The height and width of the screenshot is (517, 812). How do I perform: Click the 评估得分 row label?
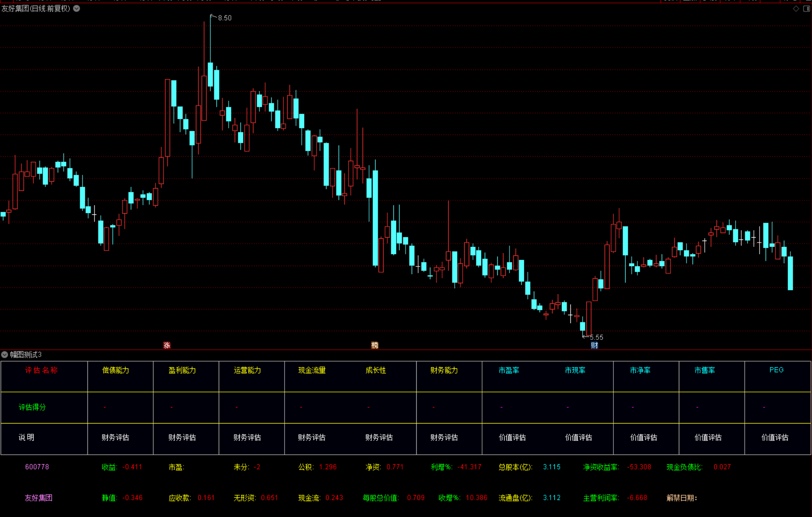point(32,407)
